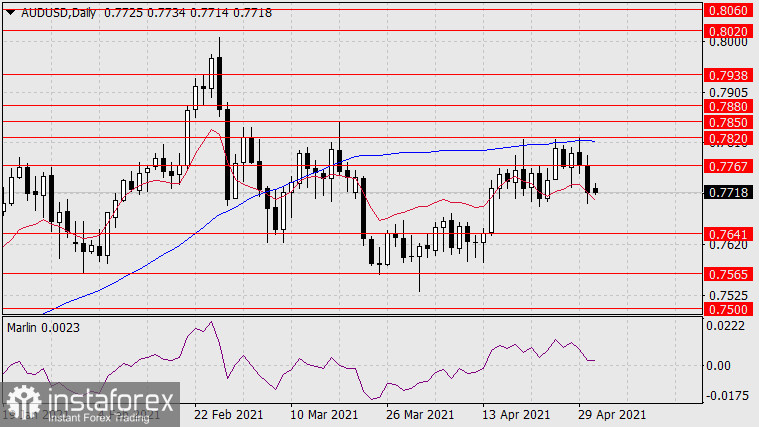Select the 0.7500 price level label
This screenshot has height=427, width=759.
tap(728, 309)
